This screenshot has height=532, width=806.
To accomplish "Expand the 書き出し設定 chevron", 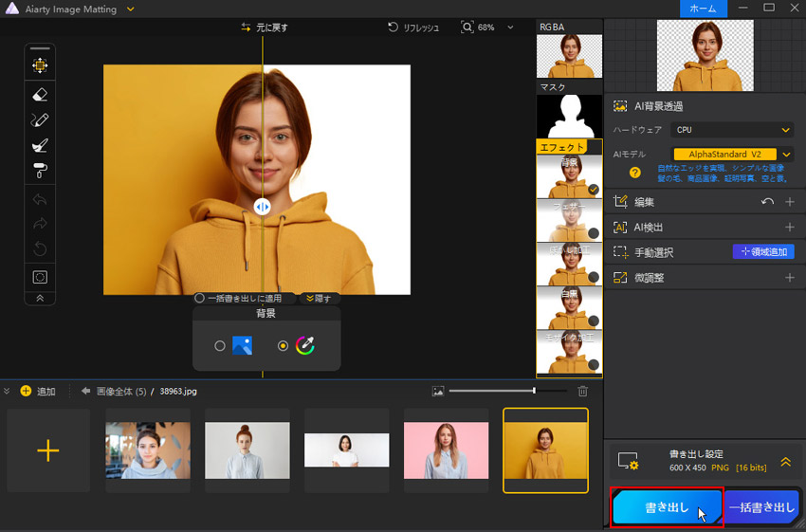I will point(785,462).
